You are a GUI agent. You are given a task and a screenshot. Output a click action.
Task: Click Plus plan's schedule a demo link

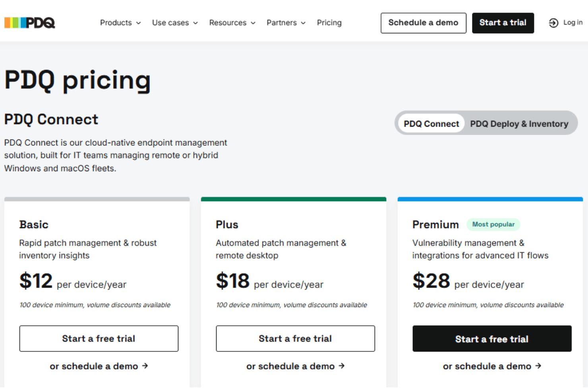pos(296,366)
